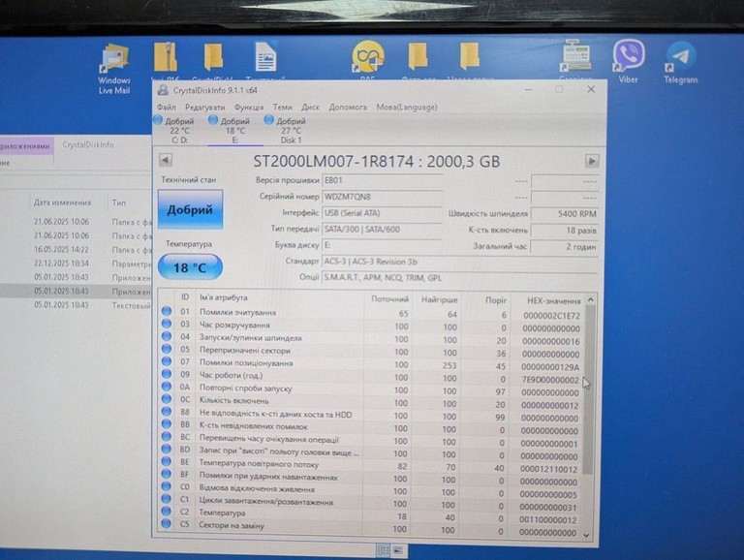
Task: Open the Диск menu
Action: click(x=310, y=108)
